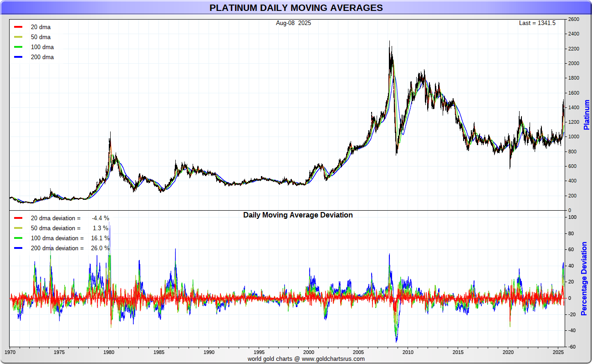Click the 1980 x-axis label
592x364 pixels.
[x=109, y=352]
